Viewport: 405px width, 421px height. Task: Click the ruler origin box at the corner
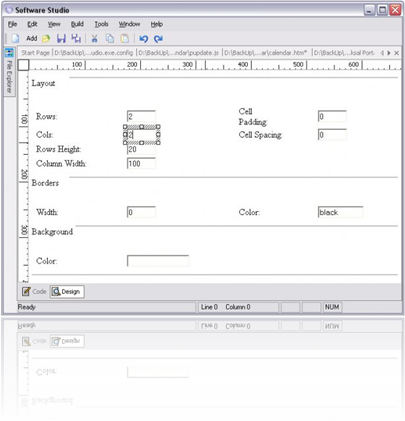(23, 65)
